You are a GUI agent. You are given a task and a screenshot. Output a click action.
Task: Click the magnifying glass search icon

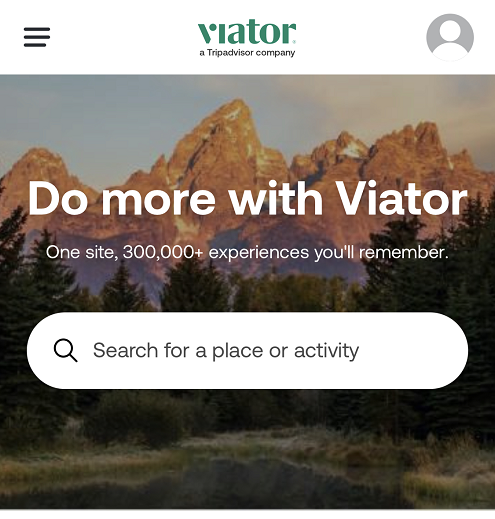coord(65,350)
